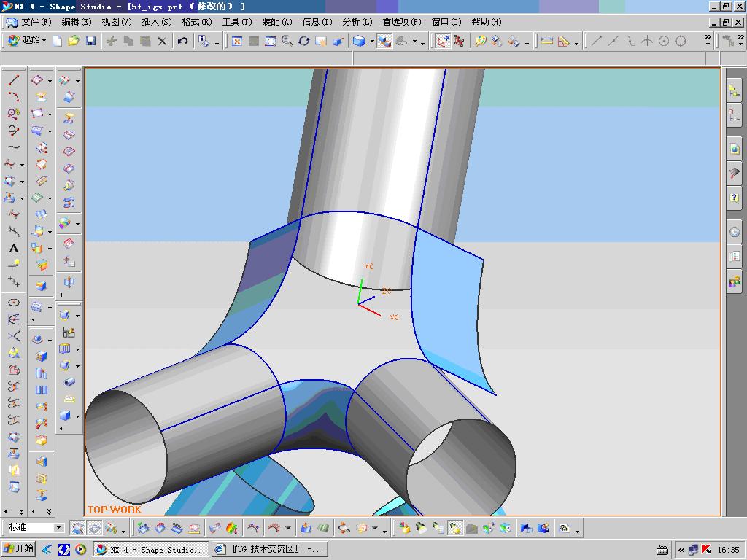Click the Undo arrow icon

click(x=182, y=41)
